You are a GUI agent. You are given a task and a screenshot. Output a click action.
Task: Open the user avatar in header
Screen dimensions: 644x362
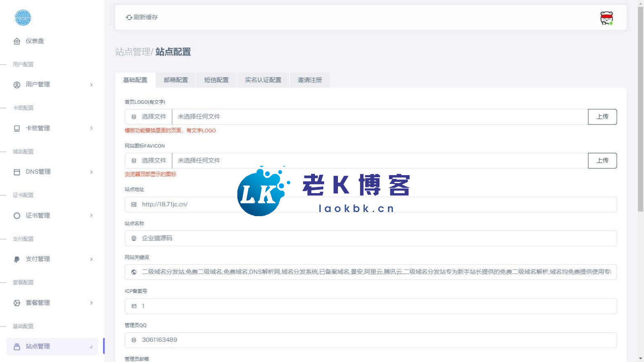pyautogui.click(x=606, y=18)
